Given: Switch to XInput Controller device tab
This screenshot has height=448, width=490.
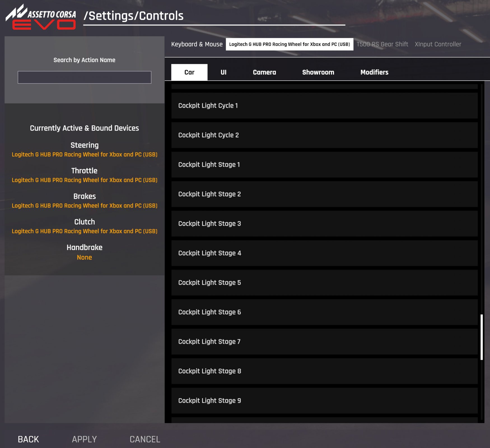Looking at the screenshot, I should [x=438, y=44].
